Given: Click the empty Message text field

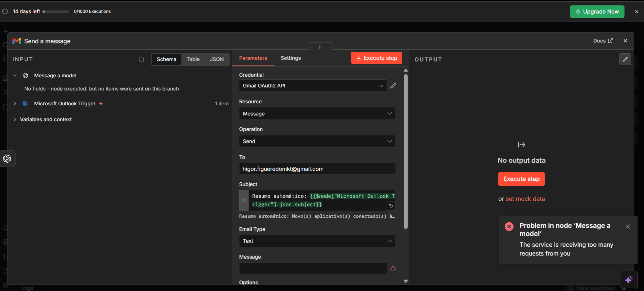Looking at the screenshot, I should [313, 268].
